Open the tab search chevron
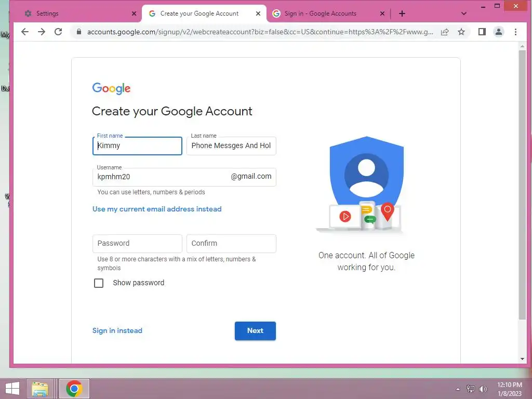The width and height of the screenshot is (532, 399). point(464,14)
